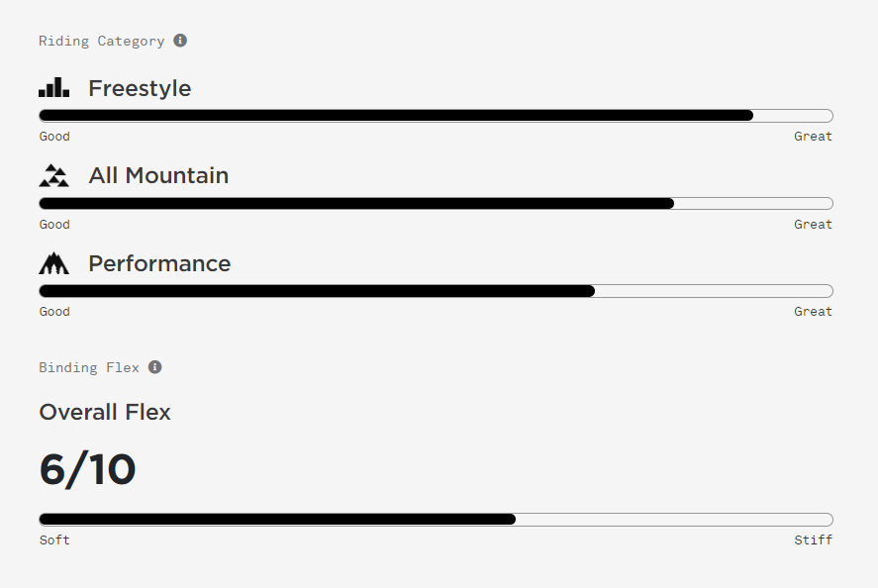Click the Stiff label under flex bar
Image resolution: width=878 pixels, height=588 pixels.
(813, 539)
